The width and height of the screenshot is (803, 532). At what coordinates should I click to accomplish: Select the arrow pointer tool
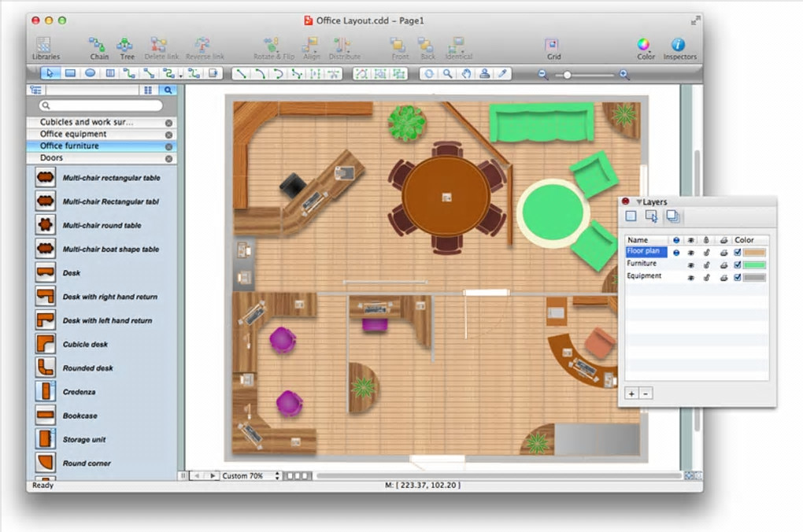[x=50, y=74]
